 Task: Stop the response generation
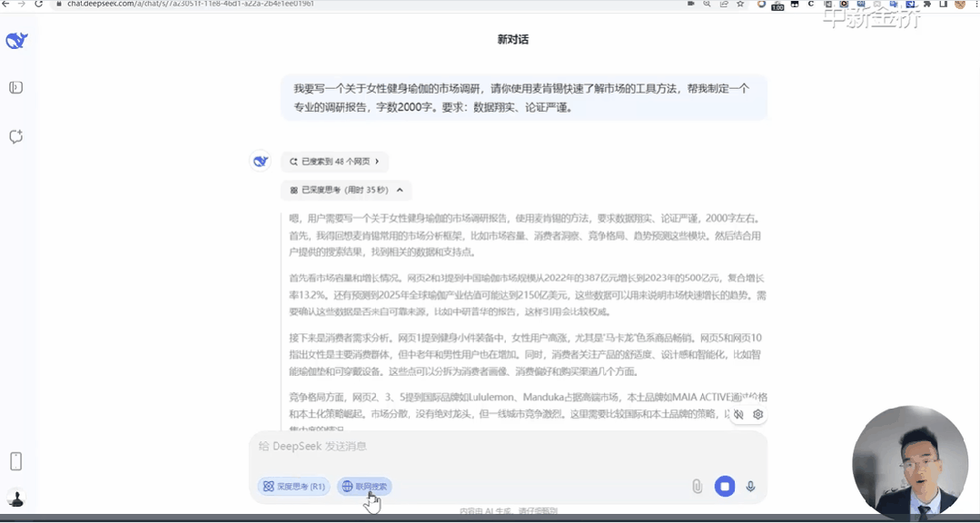pos(725,486)
